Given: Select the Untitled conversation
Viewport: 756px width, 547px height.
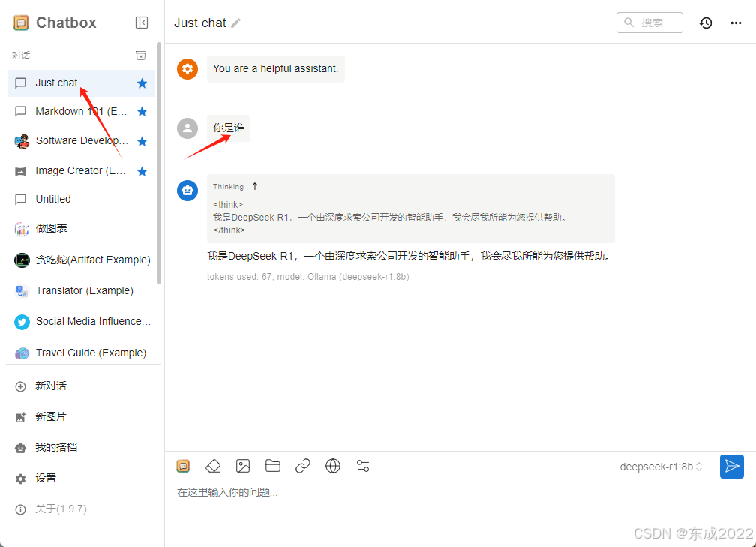Looking at the screenshot, I should point(81,200).
